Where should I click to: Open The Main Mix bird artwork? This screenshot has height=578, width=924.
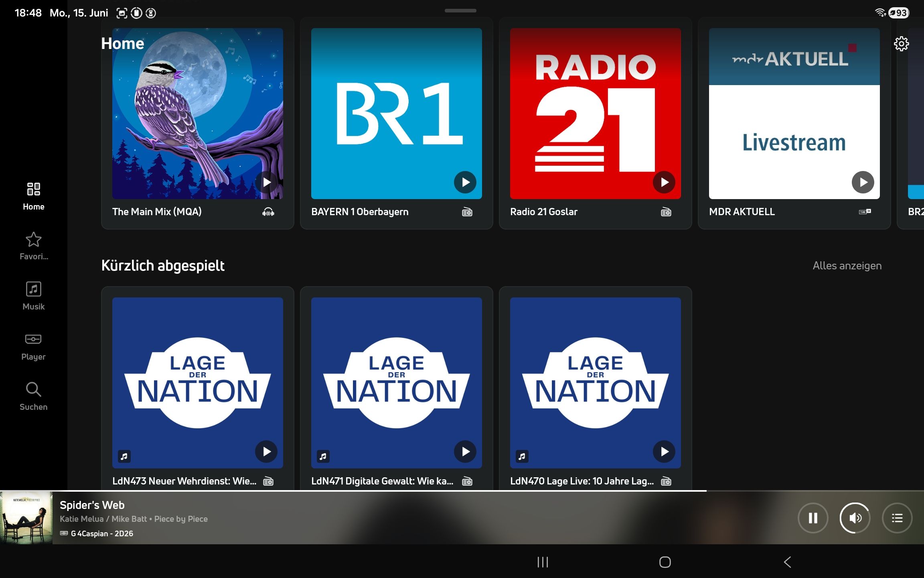(198, 114)
